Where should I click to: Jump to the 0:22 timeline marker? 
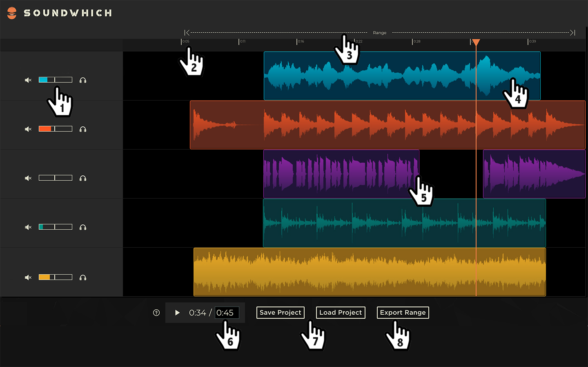(359, 41)
